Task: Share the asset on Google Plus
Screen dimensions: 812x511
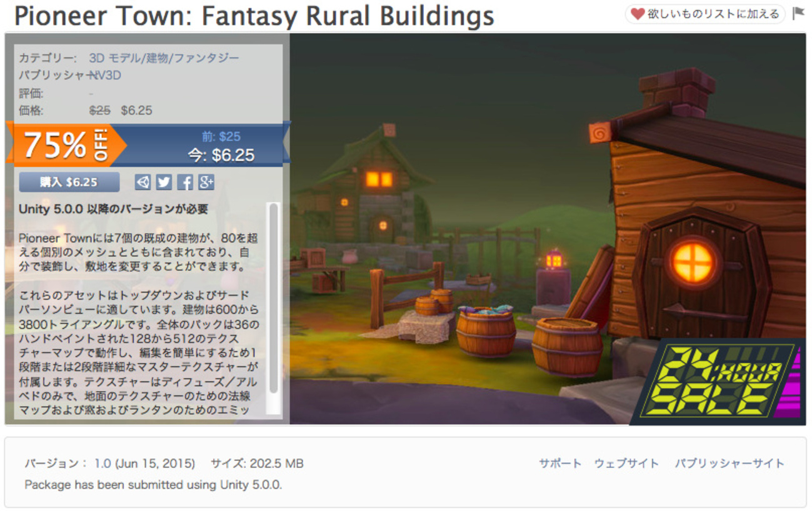Action: [x=206, y=182]
